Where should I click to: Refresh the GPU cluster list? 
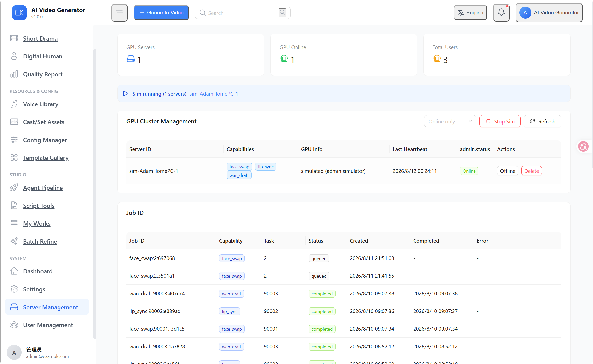pyautogui.click(x=542, y=121)
